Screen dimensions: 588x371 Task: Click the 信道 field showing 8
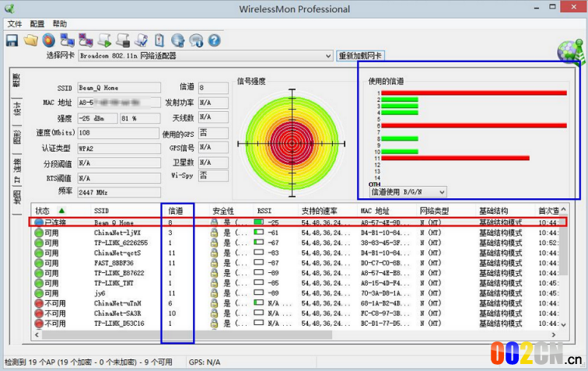click(x=213, y=88)
